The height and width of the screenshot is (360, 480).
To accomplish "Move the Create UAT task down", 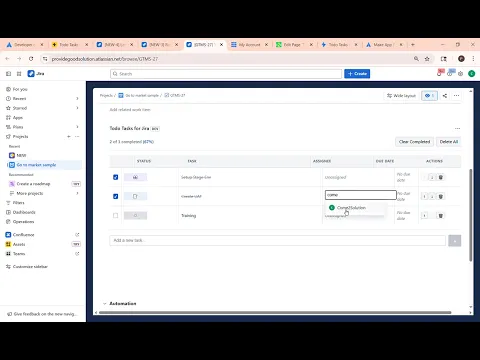I will pyautogui.click(x=432, y=196).
